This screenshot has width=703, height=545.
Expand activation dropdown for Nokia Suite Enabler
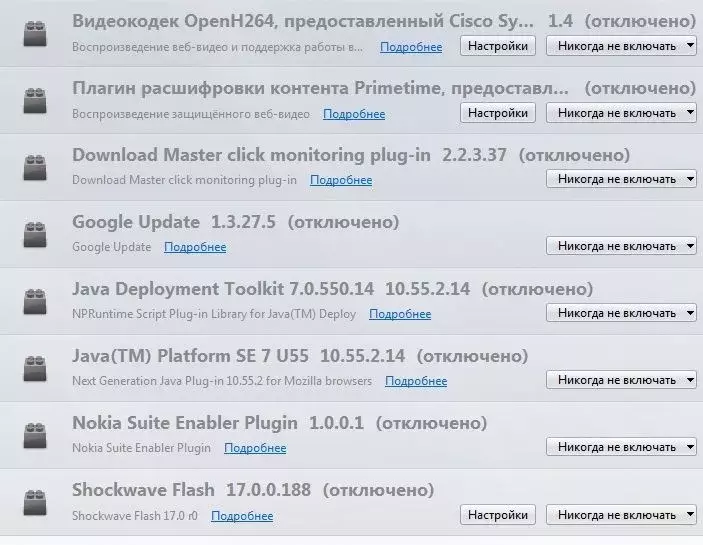coord(621,447)
